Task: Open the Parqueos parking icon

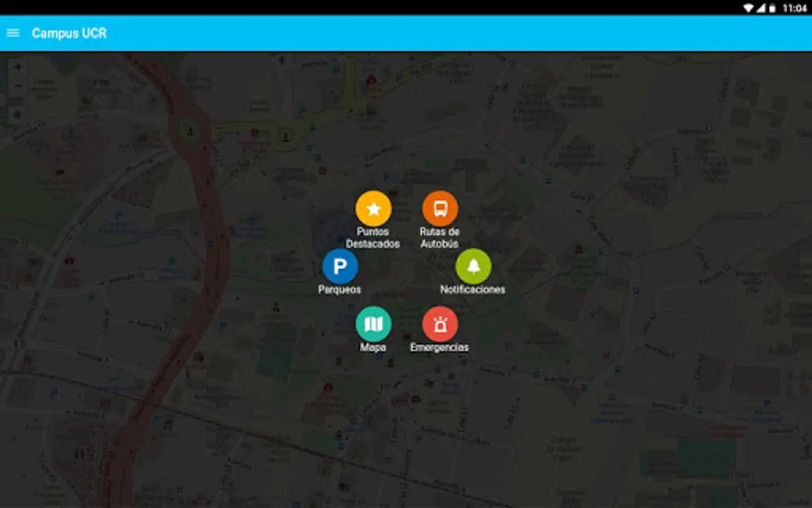Action: click(x=340, y=266)
